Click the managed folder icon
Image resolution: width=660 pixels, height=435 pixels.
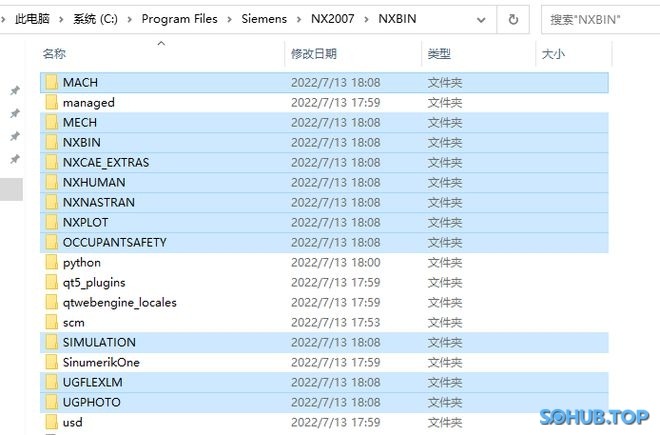coord(51,102)
